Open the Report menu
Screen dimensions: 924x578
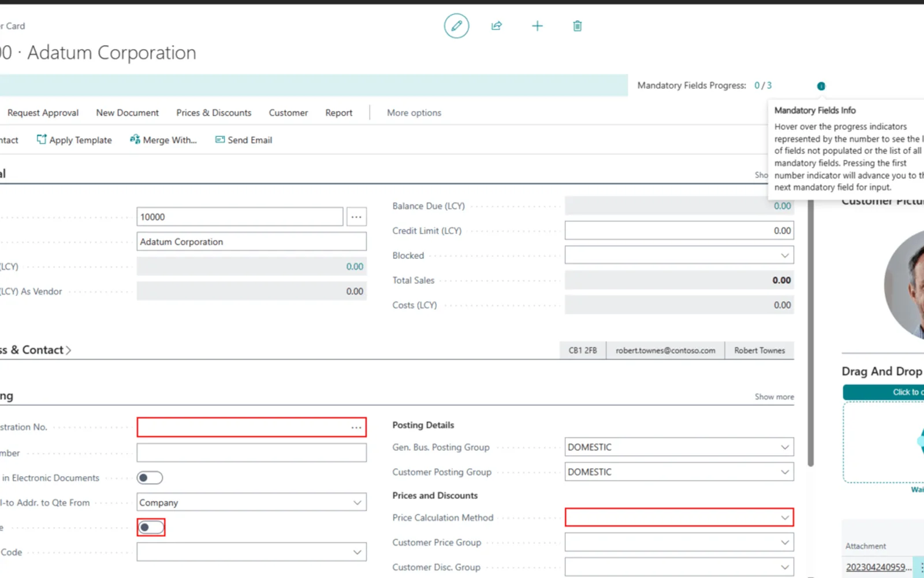pyautogui.click(x=338, y=113)
